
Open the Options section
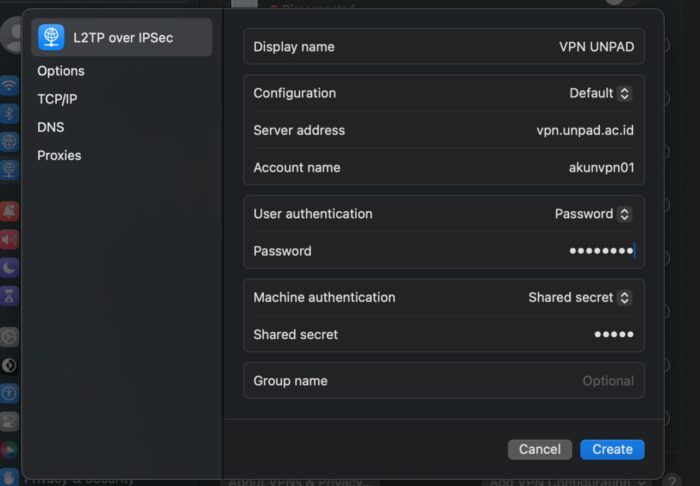pyautogui.click(x=61, y=71)
